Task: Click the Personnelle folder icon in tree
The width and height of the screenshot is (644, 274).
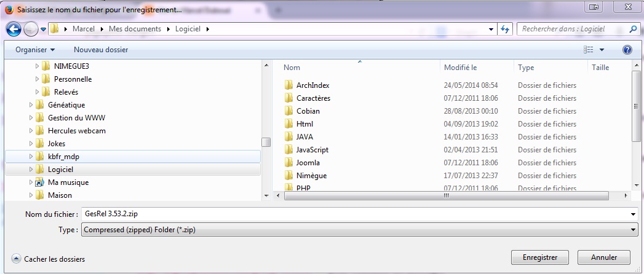Action: click(x=46, y=79)
